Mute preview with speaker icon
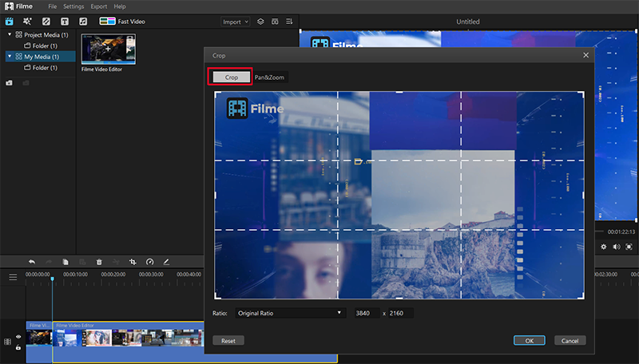This screenshot has width=639, height=364. click(616, 247)
